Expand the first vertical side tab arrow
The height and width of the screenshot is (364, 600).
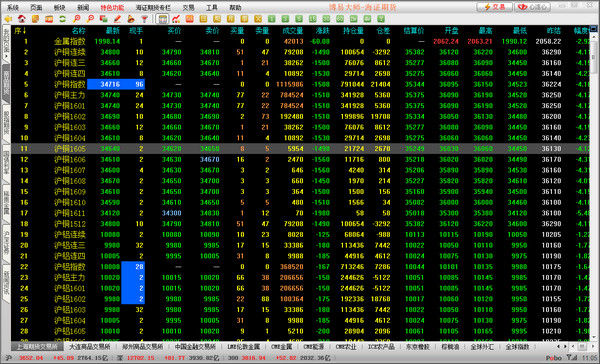(7, 56)
